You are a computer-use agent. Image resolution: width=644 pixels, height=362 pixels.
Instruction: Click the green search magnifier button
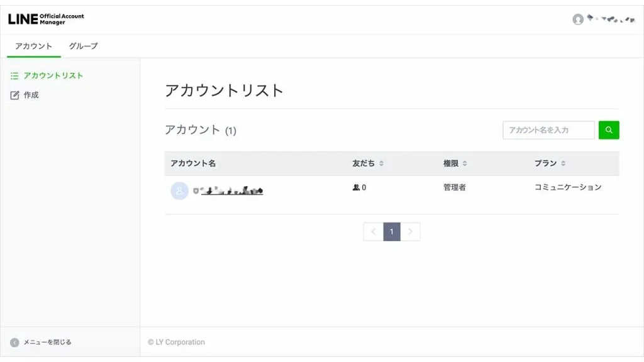pyautogui.click(x=609, y=130)
